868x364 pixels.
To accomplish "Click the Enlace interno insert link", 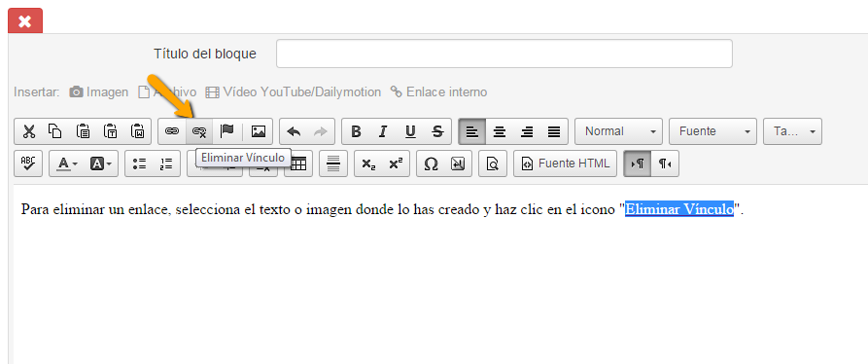I will point(439,91).
